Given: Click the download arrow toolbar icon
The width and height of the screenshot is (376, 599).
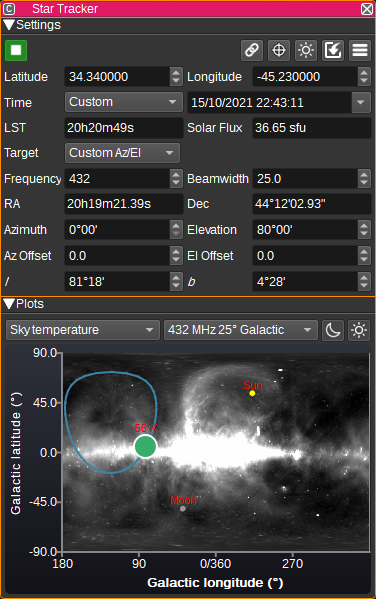Looking at the screenshot, I should click(333, 50).
